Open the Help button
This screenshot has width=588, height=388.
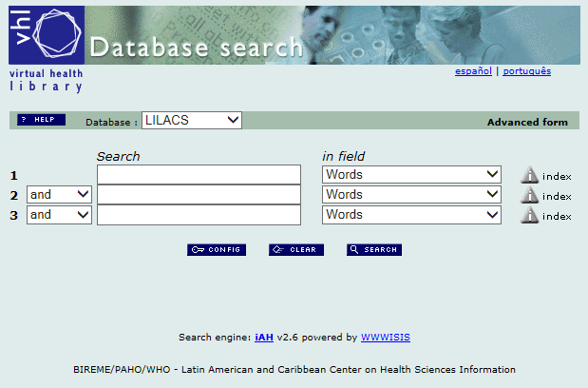(x=41, y=120)
